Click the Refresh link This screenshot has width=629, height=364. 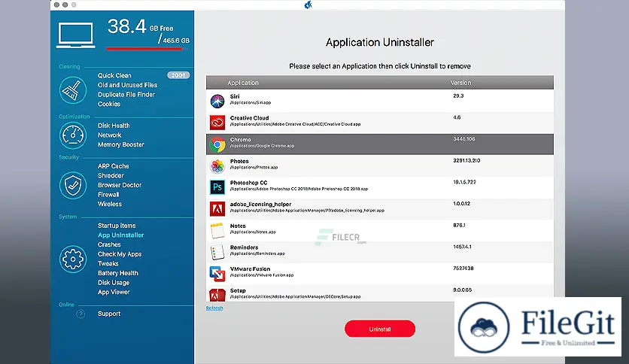click(x=214, y=308)
